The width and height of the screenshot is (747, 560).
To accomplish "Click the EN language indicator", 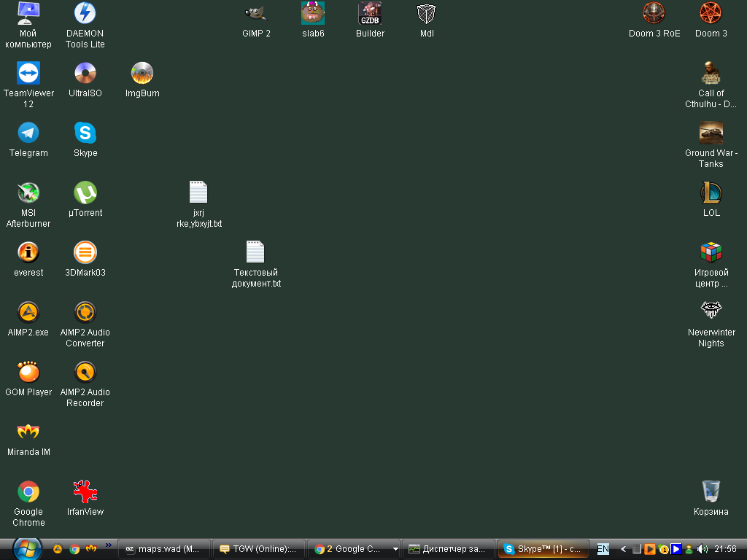I will pyautogui.click(x=603, y=549).
